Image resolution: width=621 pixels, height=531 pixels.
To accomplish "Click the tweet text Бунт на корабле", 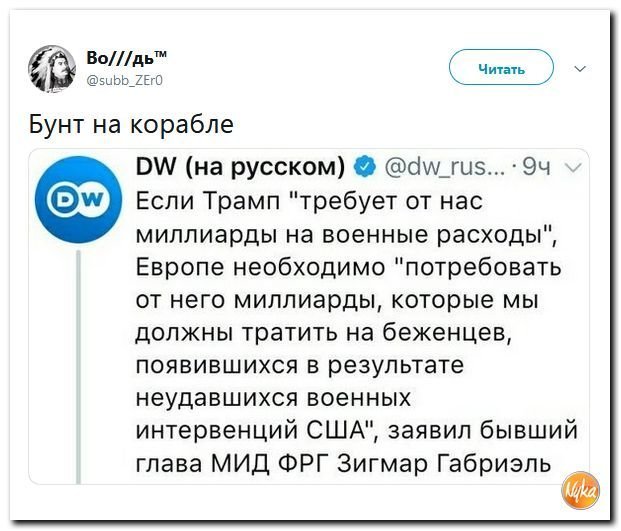I will pyautogui.click(x=131, y=125).
